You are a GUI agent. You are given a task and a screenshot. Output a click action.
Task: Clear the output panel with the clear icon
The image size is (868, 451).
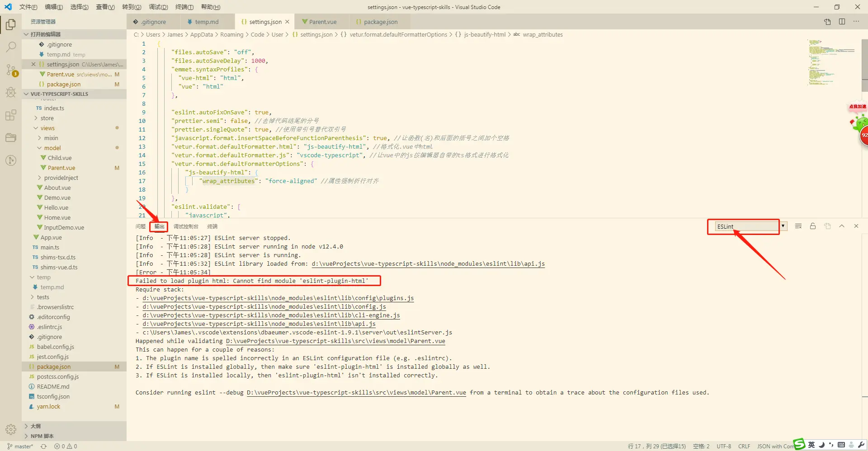(x=798, y=226)
